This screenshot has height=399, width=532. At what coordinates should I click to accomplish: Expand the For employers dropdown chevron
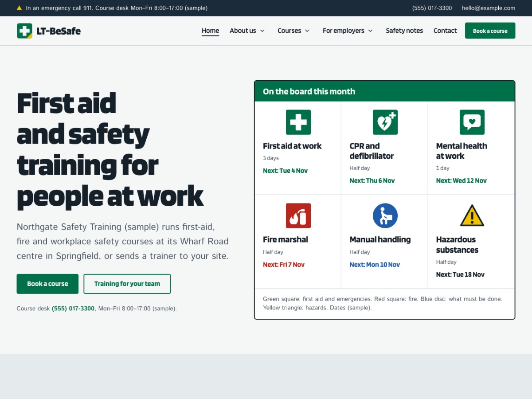coord(370,31)
